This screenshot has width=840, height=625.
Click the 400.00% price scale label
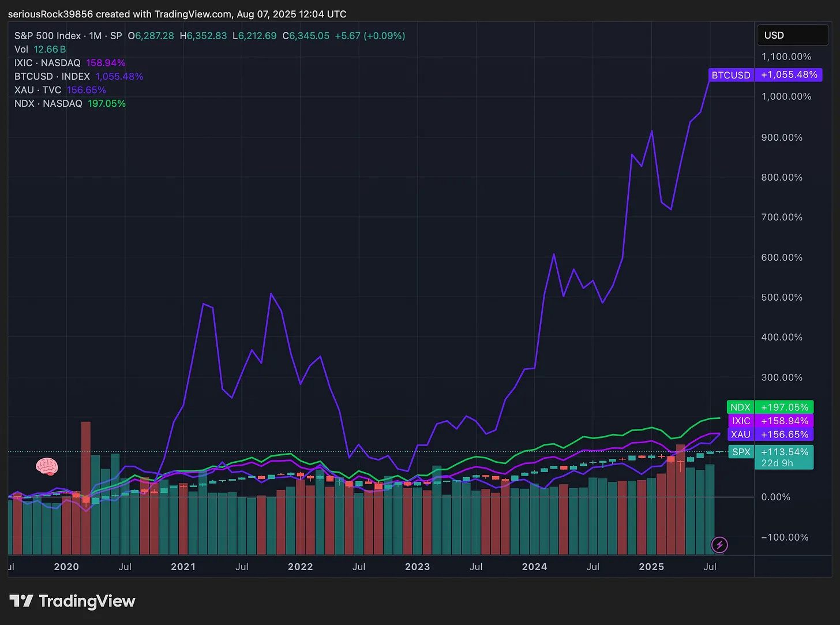click(x=782, y=337)
